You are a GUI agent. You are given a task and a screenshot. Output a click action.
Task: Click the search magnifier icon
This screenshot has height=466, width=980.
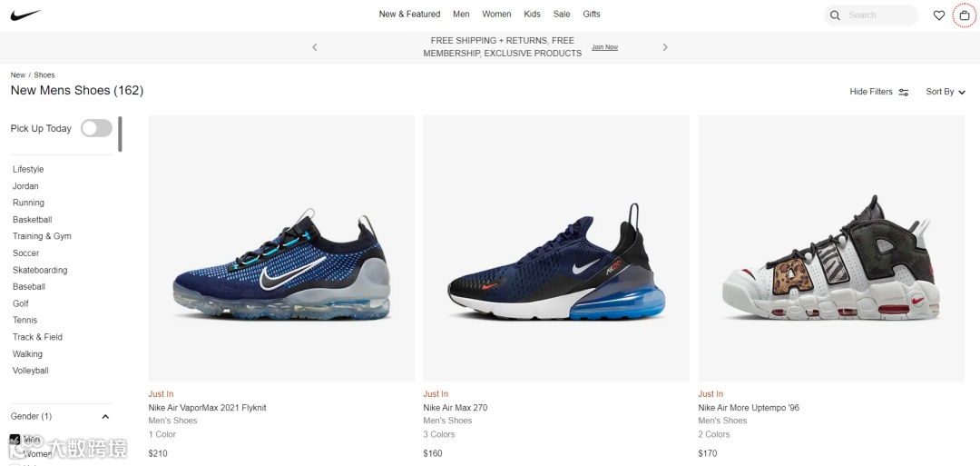(x=835, y=15)
